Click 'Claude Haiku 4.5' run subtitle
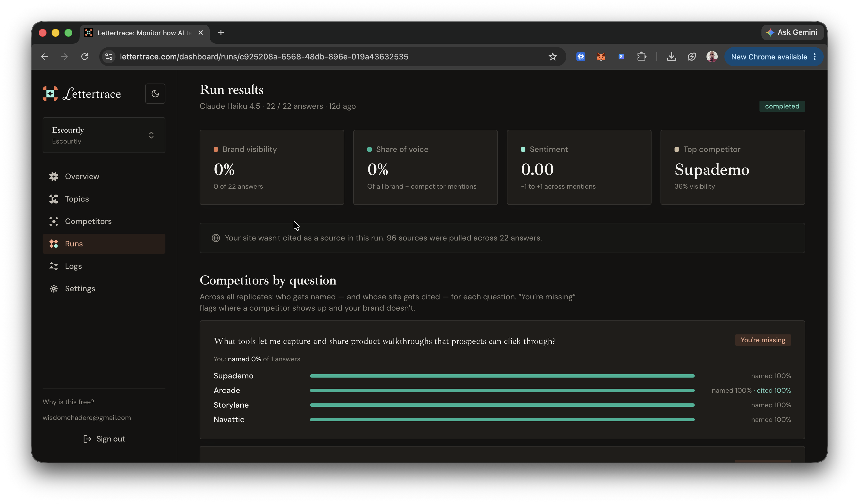 point(230,106)
